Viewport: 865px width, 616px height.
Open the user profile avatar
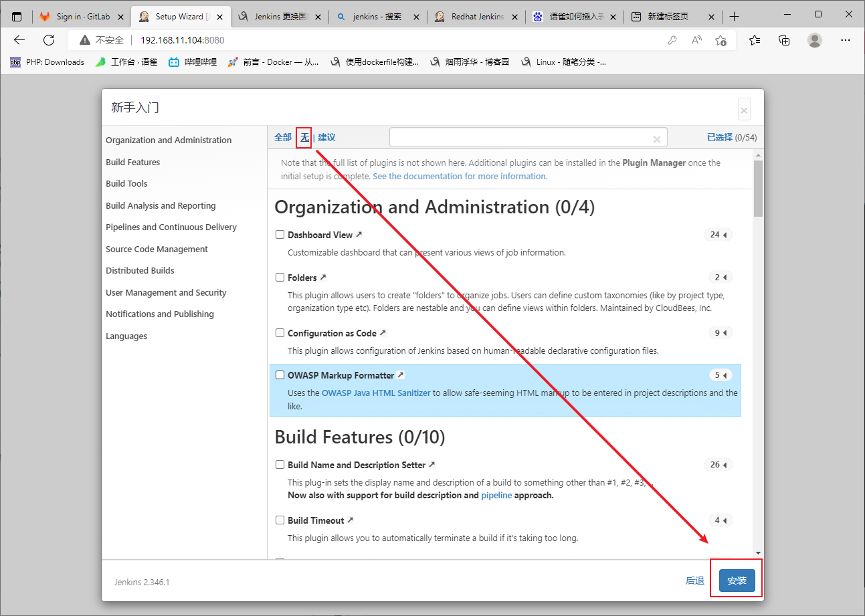815,40
